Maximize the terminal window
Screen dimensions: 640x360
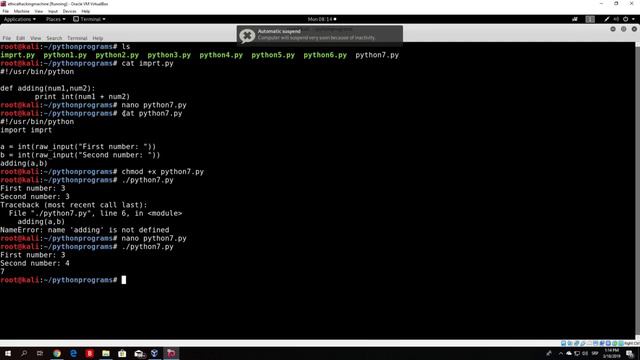coord(623,29)
